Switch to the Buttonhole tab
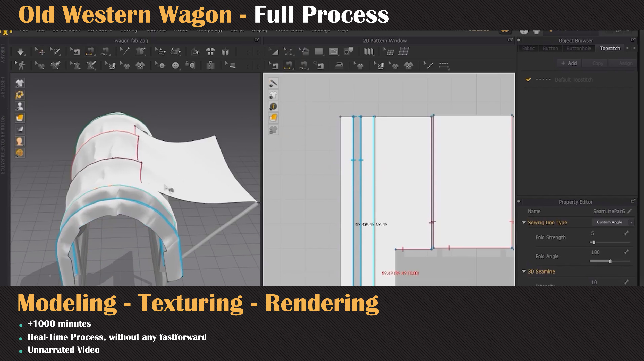644x361 pixels. point(579,48)
